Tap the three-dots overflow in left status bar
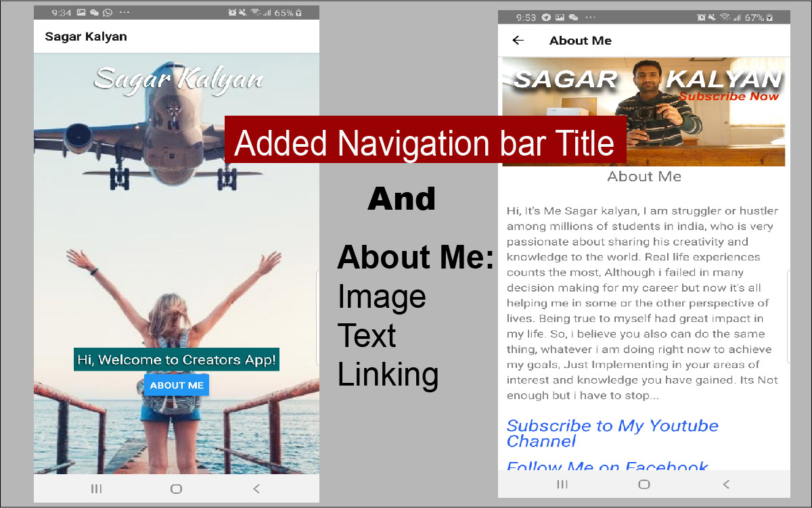Viewport: 812px width, 508px height. [125, 13]
